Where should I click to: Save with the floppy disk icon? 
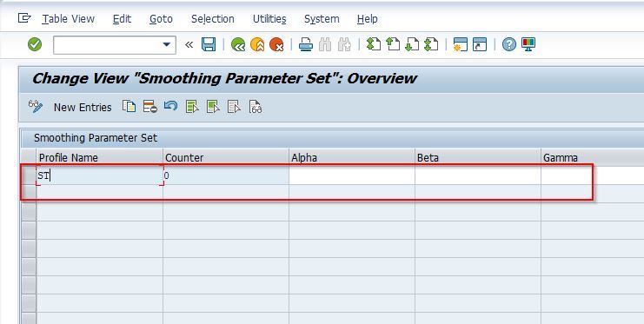click(209, 44)
